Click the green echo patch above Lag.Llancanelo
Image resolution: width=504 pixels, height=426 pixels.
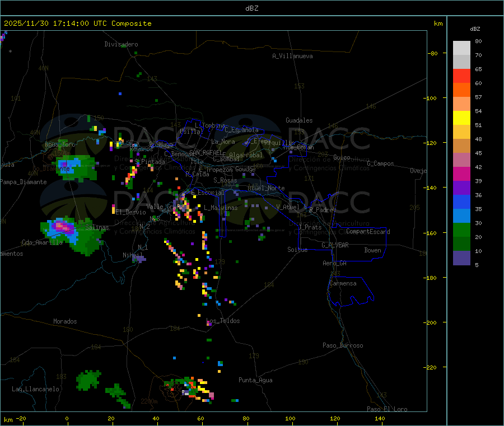coord(88,380)
